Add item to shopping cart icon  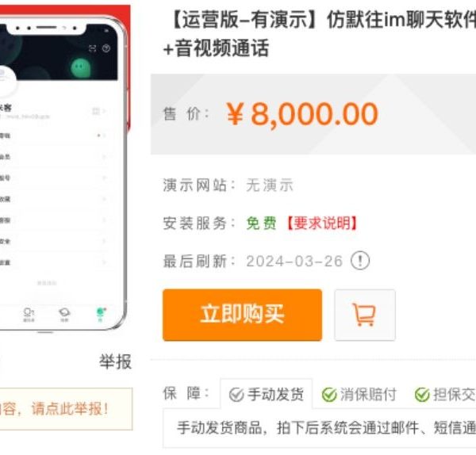[x=365, y=315]
